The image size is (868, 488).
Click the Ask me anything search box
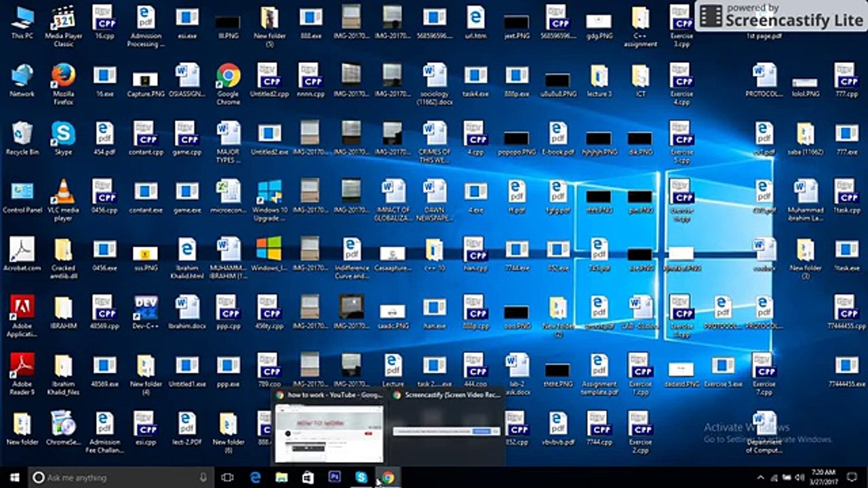pyautogui.click(x=118, y=477)
